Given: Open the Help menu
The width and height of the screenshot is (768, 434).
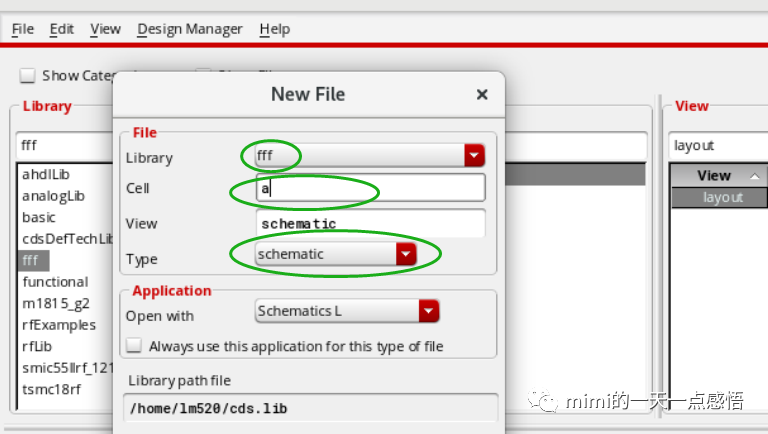Looking at the screenshot, I should coord(275,29).
